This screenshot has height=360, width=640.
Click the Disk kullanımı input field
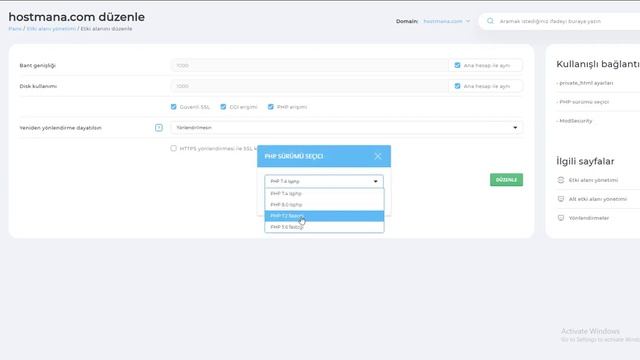(x=310, y=86)
